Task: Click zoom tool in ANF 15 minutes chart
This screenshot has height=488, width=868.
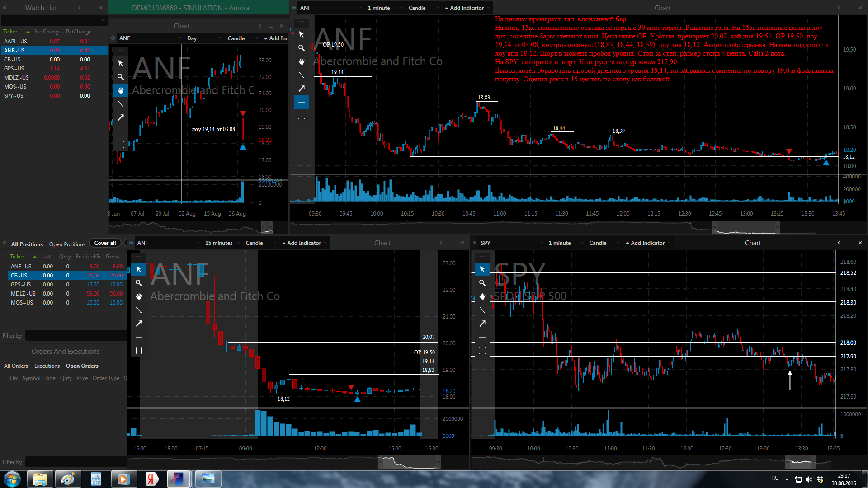Action: coord(139,283)
